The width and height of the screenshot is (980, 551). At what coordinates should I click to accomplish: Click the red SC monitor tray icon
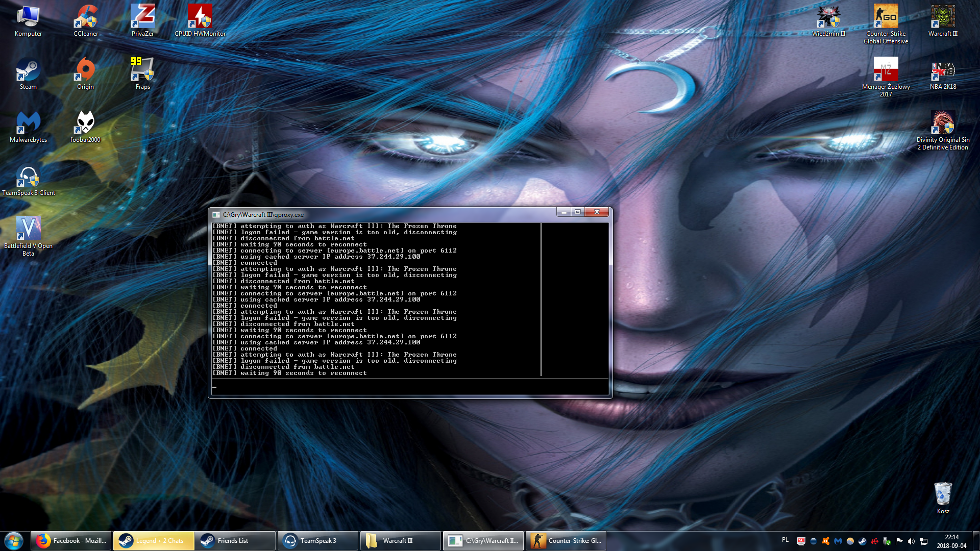pos(801,541)
